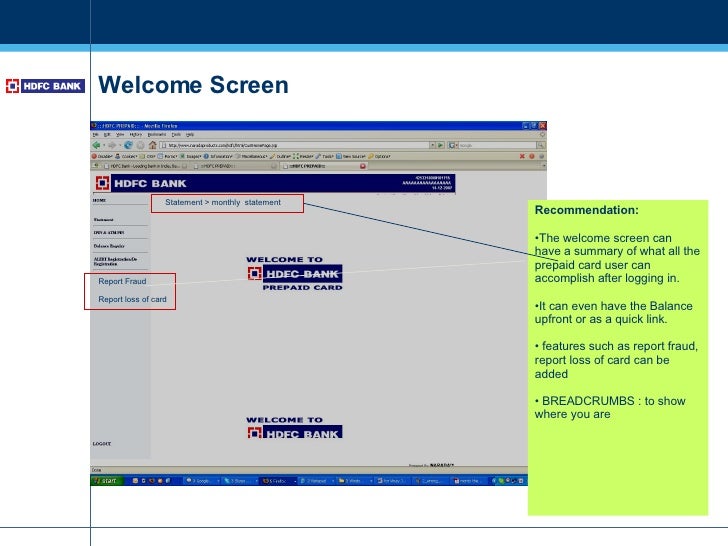Click the green Go arrow beside address bar
The image size is (728, 546).
coord(440,145)
